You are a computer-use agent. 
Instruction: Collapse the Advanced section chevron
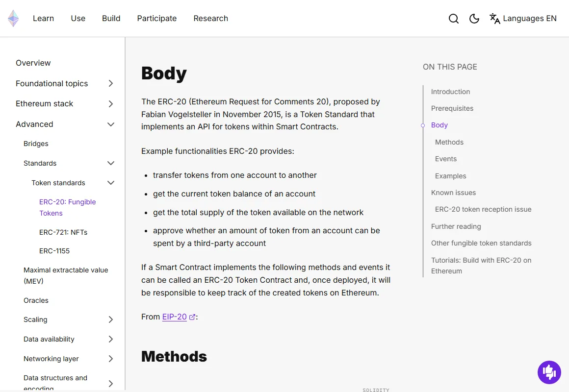coord(111,124)
